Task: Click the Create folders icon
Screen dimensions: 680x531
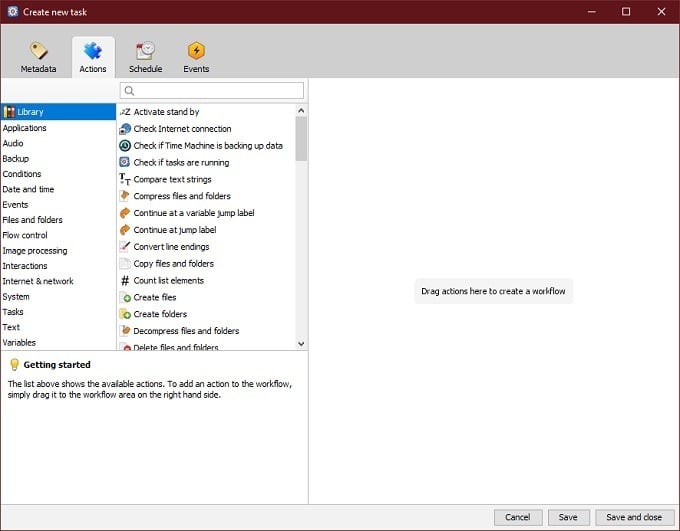Action: (125, 314)
